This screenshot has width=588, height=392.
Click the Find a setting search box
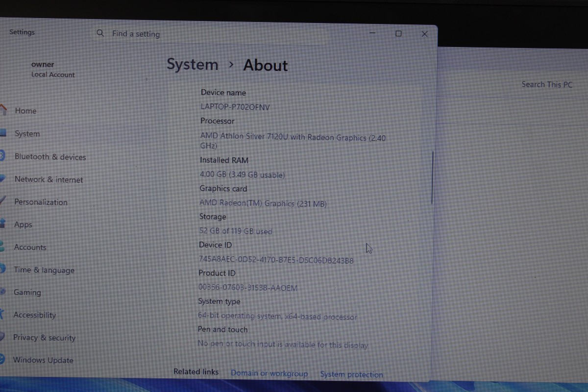(211, 34)
